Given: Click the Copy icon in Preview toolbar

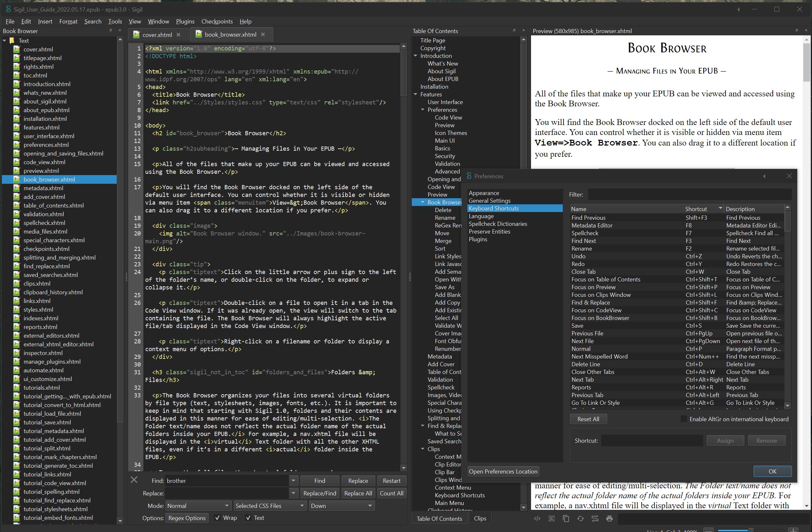Looking at the screenshot, I should point(566,519).
